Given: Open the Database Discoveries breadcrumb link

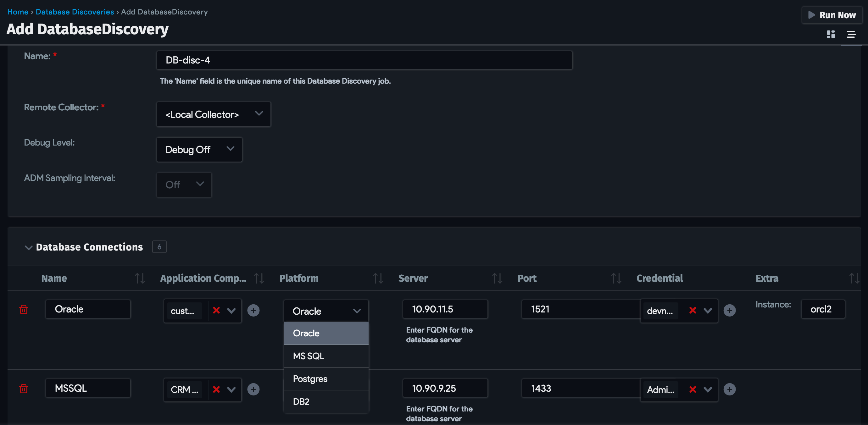Looking at the screenshot, I should pos(75,11).
